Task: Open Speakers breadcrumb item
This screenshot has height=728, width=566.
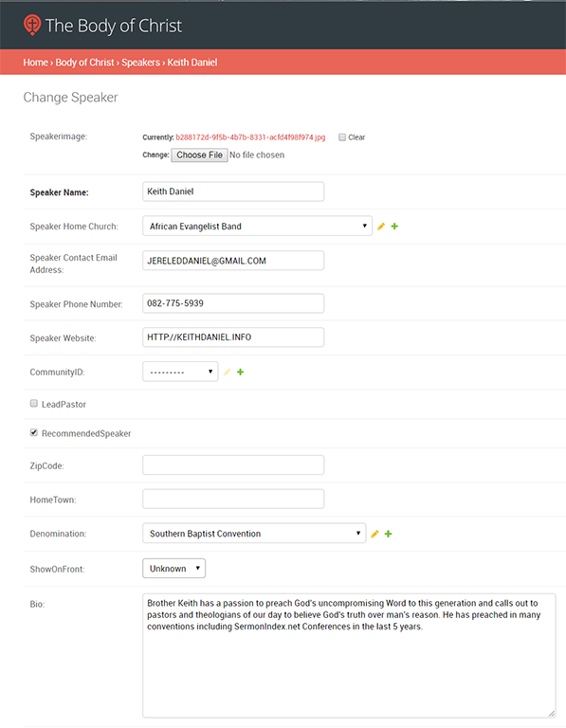Action: (140, 63)
